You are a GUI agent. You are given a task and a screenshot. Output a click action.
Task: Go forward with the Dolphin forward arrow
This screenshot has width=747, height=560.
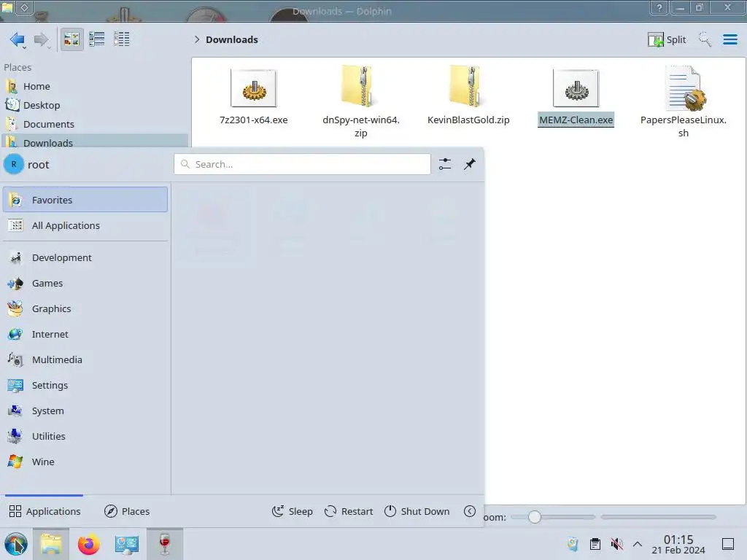click(42, 39)
